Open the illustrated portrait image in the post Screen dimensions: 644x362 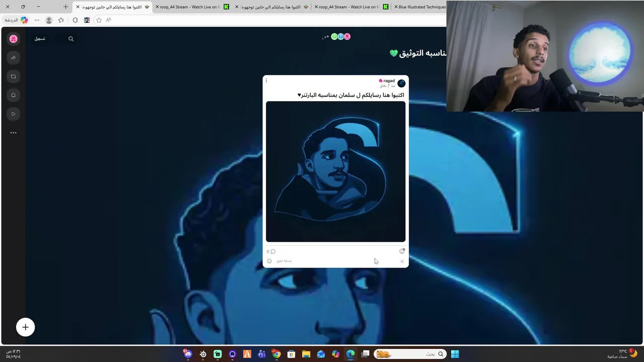(x=336, y=171)
